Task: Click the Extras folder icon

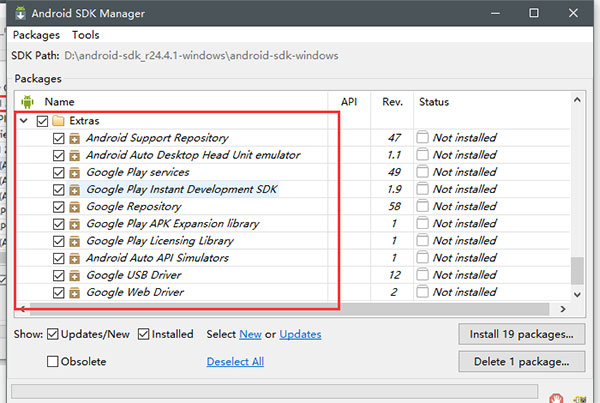Action: pyautogui.click(x=59, y=121)
